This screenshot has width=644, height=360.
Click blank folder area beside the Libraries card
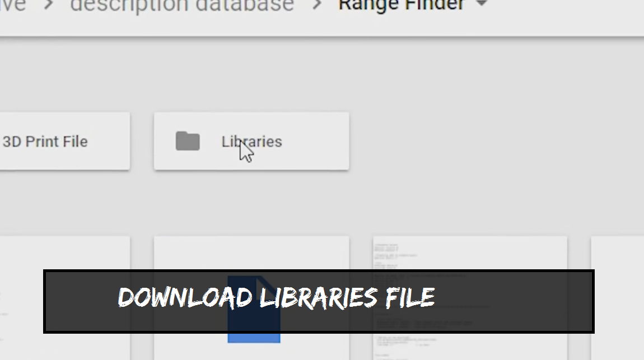493,141
